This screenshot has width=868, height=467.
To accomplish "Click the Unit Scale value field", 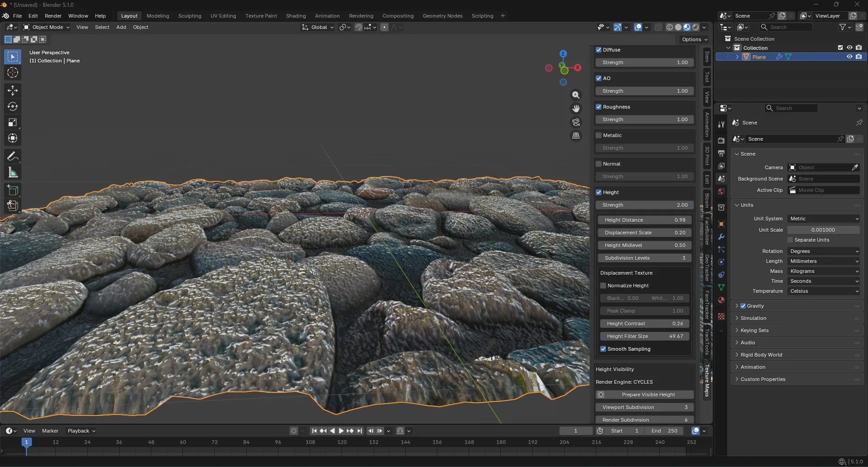I will click(824, 230).
